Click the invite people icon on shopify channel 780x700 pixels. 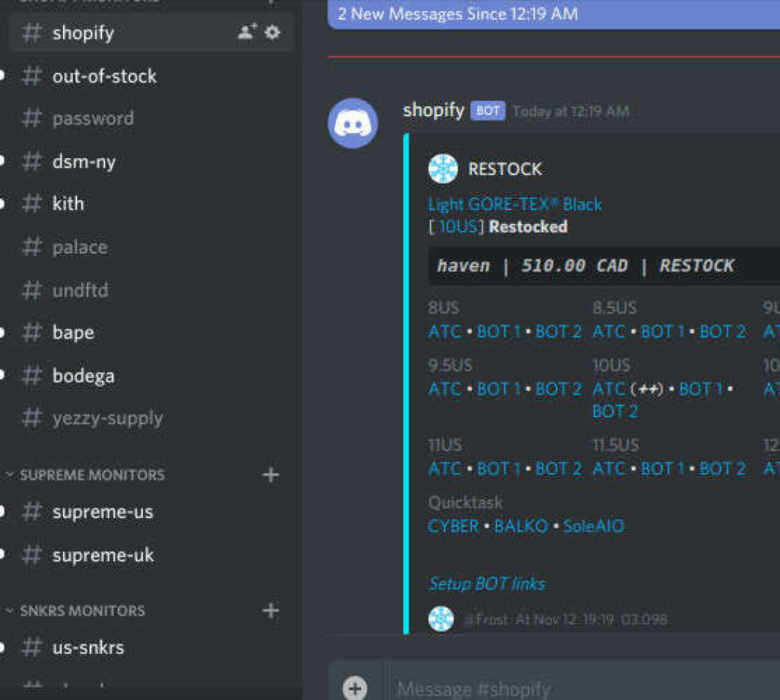pyautogui.click(x=247, y=32)
